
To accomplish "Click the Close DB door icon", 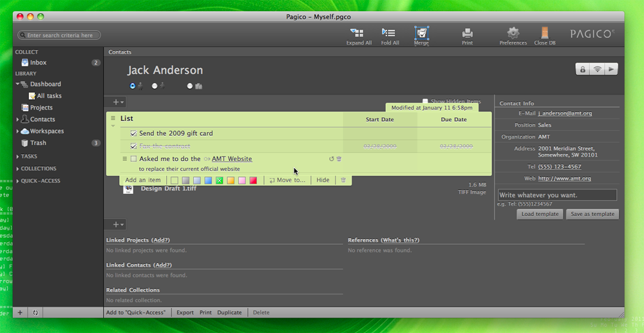I will pos(545,33).
